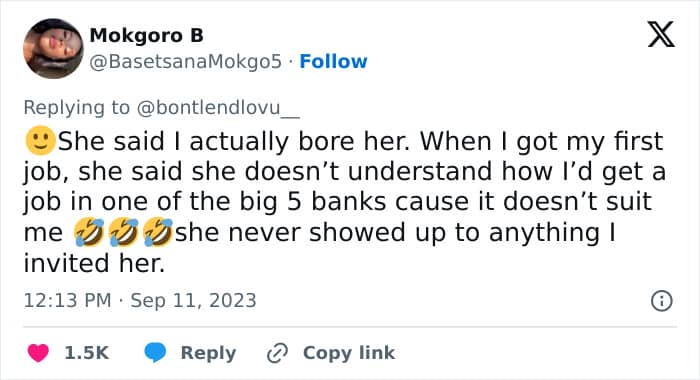The height and width of the screenshot is (380, 700).
Task: Click the Reply label
Action: (x=208, y=353)
